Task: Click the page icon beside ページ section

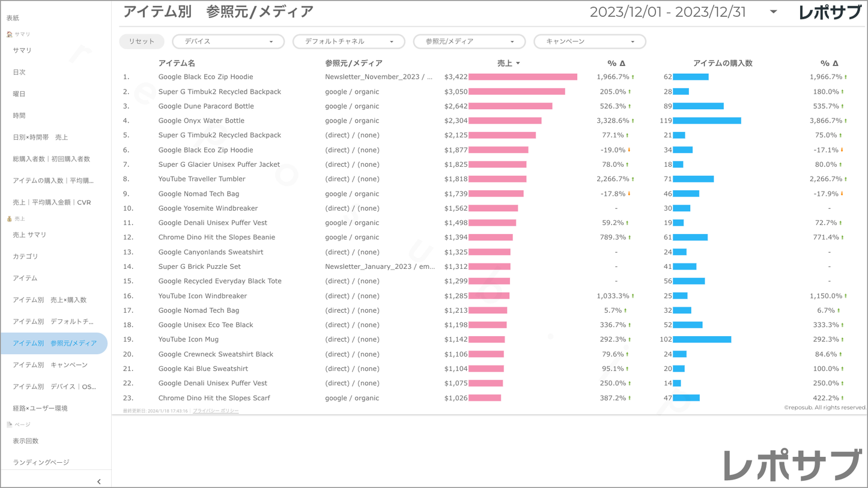Action: [9, 424]
